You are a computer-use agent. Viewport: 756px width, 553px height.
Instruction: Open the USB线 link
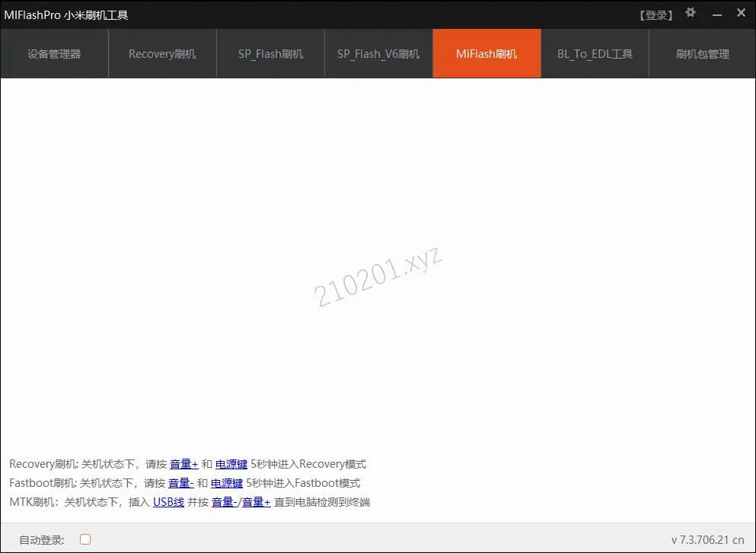[x=169, y=502]
